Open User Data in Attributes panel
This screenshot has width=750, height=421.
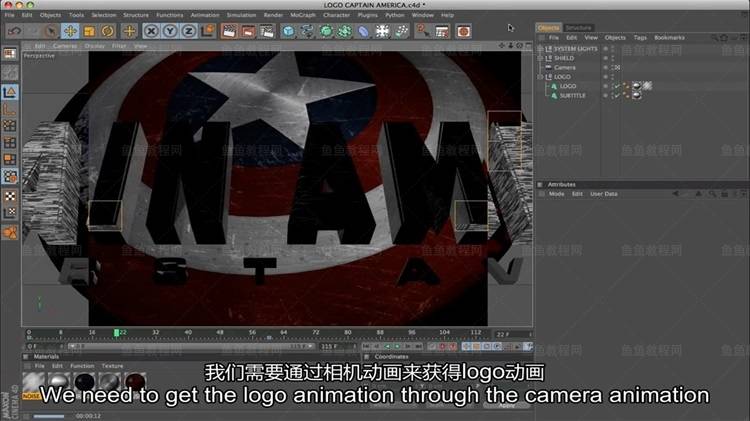pos(604,194)
